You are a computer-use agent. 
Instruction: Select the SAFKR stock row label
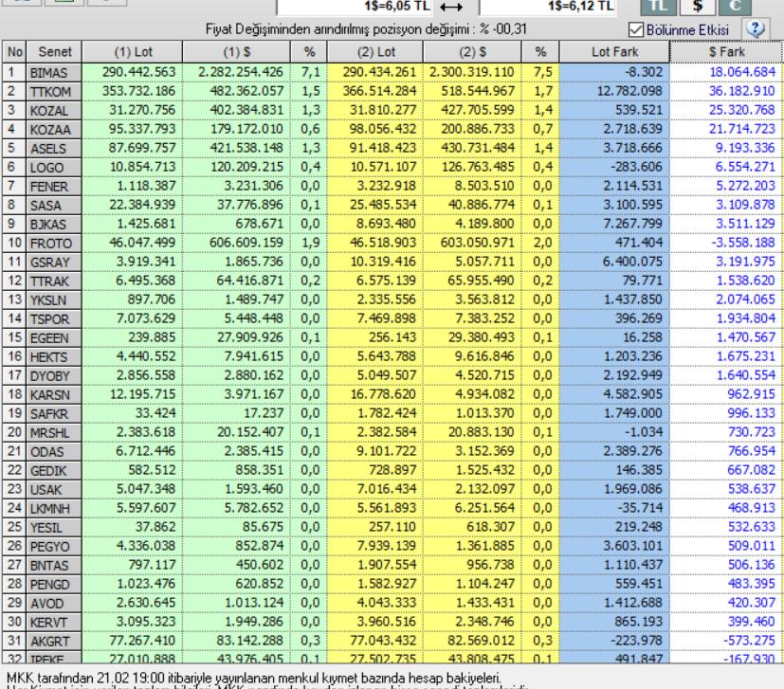(x=54, y=414)
